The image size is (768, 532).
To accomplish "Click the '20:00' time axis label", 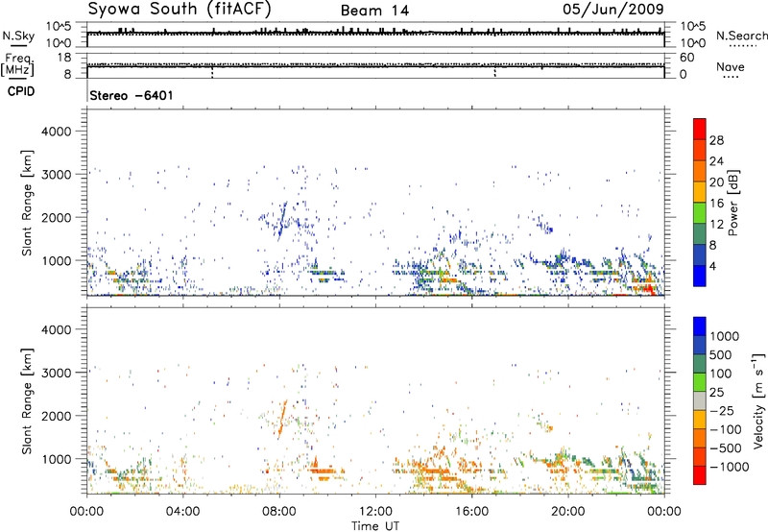I will click(x=567, y=512).
